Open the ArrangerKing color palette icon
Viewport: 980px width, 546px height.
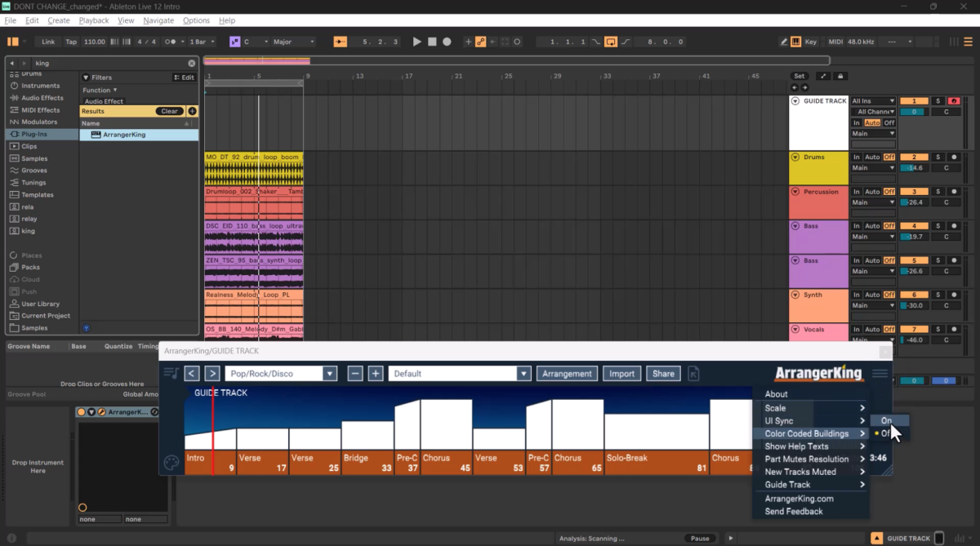click(171, 463)
